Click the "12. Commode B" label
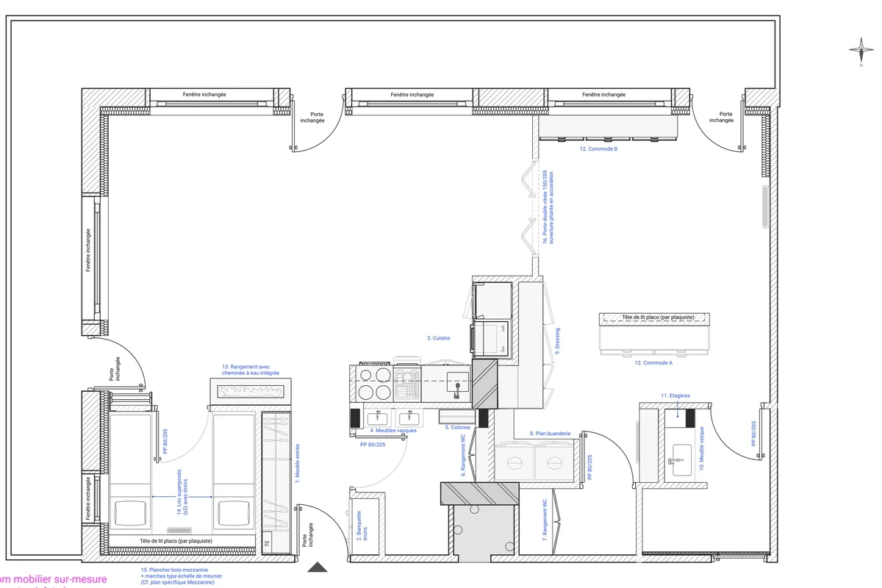This screenshot has width=882, height=588. click(x=598, y=149)
